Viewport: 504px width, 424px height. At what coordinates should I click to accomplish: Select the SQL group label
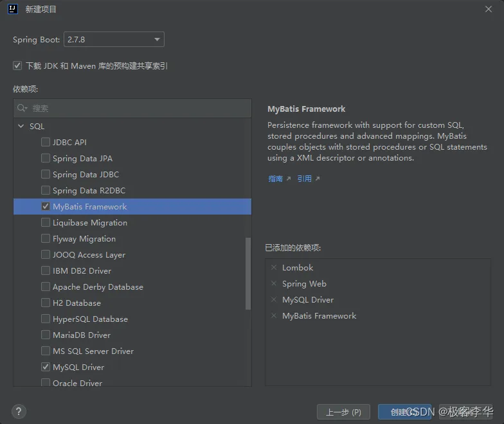point(37,126)
